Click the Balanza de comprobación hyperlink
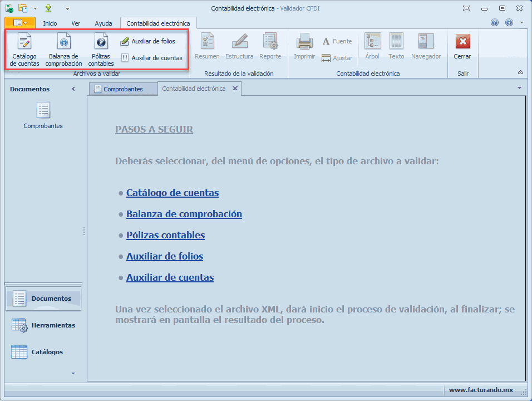This screenshot has width=532, height=401. click(184, 214)
